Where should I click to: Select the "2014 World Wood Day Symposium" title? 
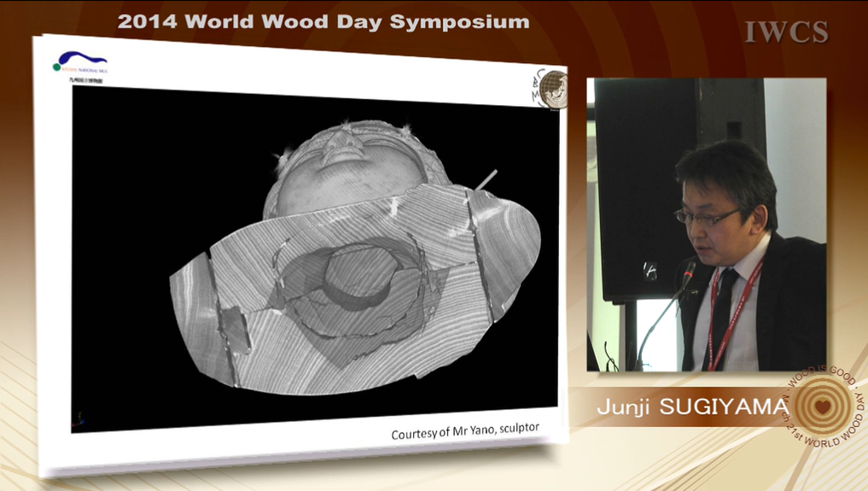(x=323, y=22)
